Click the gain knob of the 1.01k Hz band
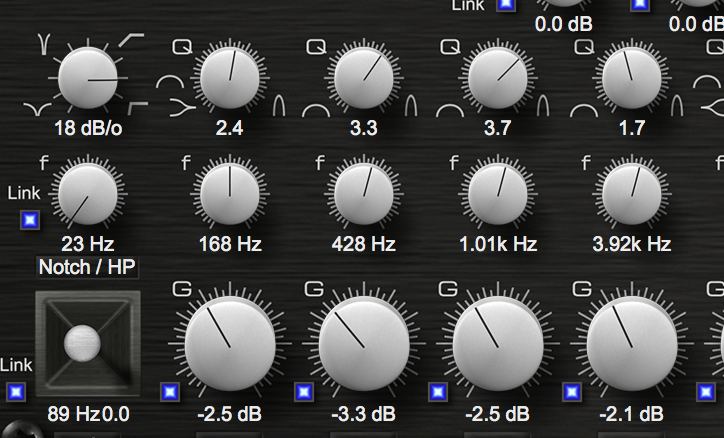Image resolution: width=724 pixels, height=438 pixels. 498,345
